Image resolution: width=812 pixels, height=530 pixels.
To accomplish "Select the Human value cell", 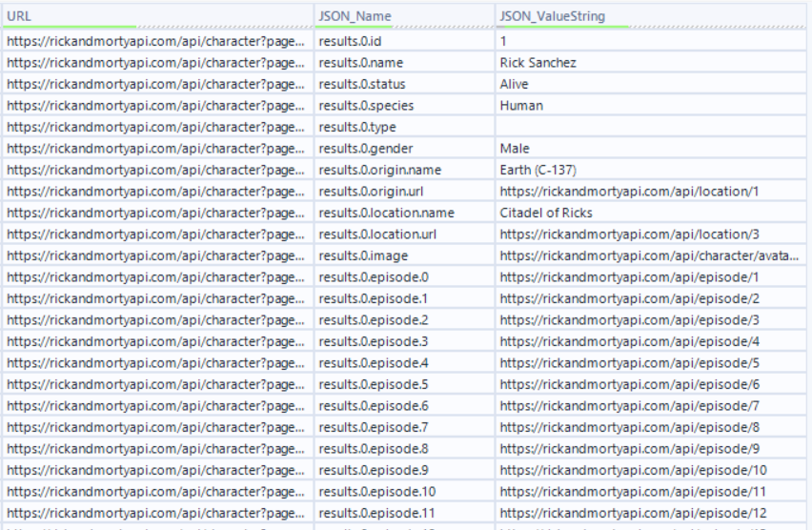I will 651,106.
